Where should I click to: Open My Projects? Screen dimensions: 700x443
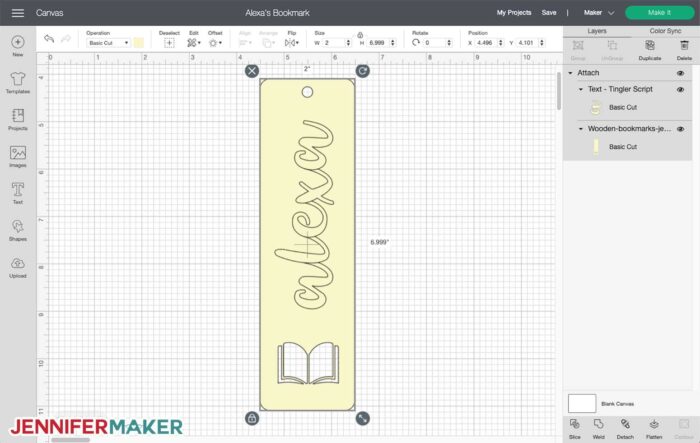pyautogui.click(x=514, y=13)
